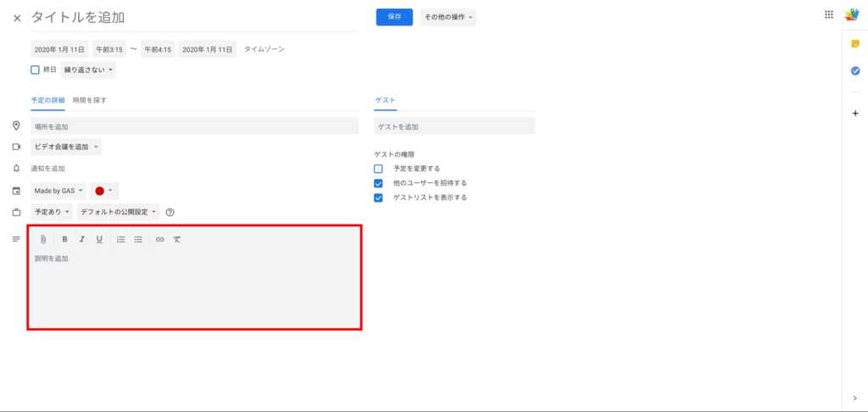The width and height of the screenshot is (868, 412).
Task: Click the help icon beside visibility setting
Action: pos(170,212)
